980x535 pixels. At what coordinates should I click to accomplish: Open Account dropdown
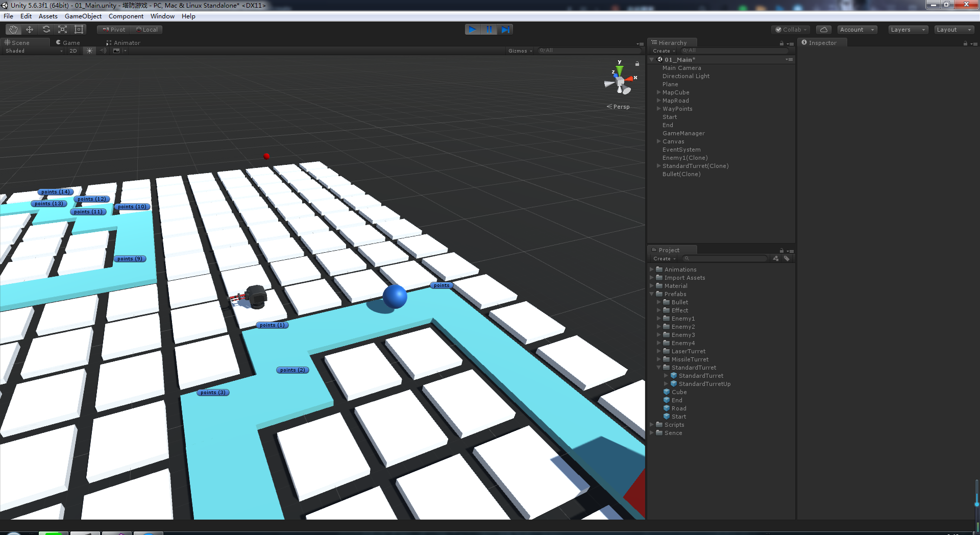[857, 30]
